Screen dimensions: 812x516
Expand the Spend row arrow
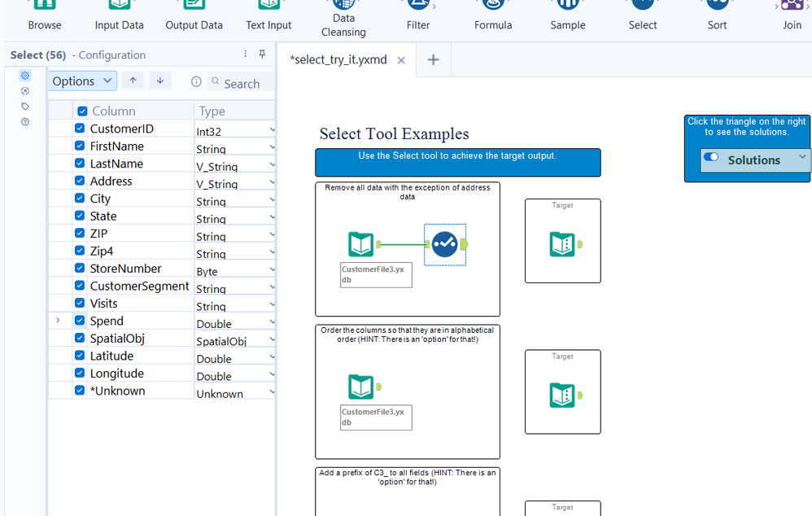point(58,320)
